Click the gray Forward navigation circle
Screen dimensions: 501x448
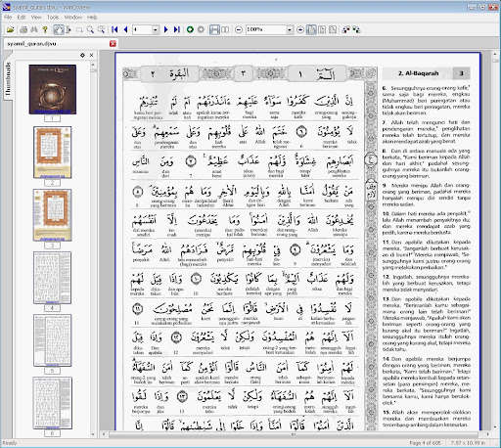(x=201, y=29)
